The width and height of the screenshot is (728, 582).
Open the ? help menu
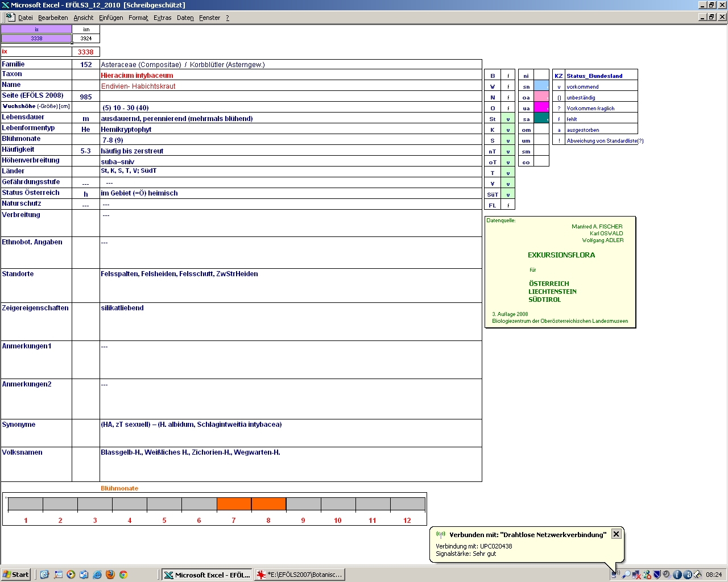pos(227,18)
